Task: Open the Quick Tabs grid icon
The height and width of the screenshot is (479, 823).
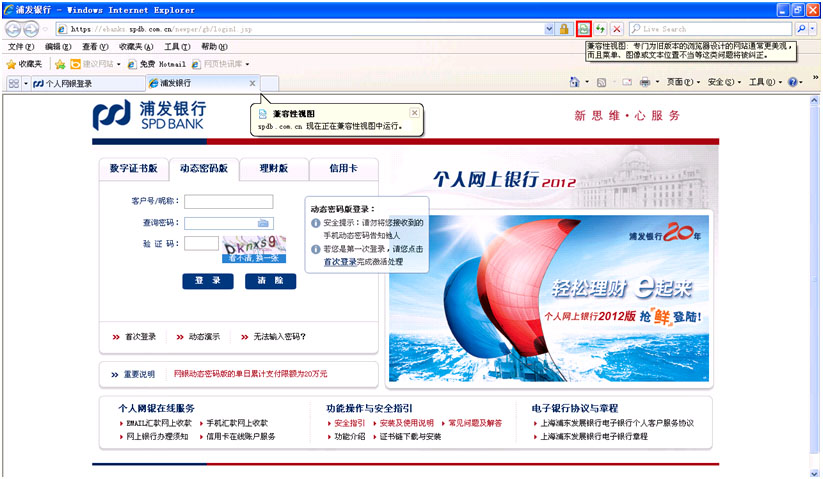Action: 14,84
